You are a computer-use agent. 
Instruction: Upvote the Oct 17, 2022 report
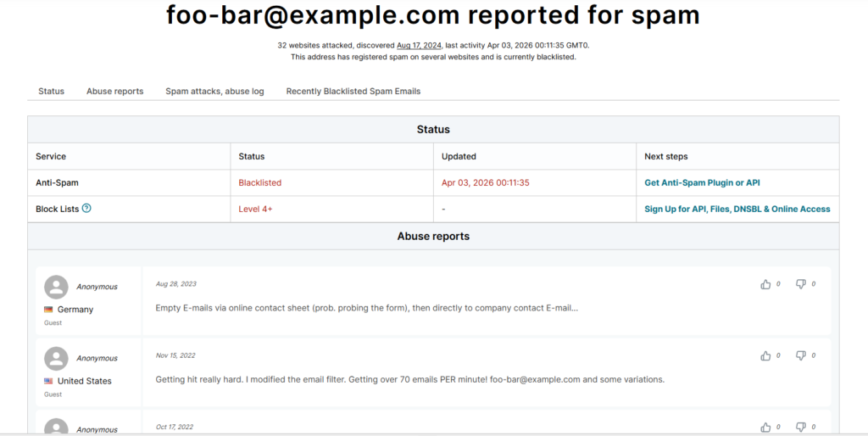(765, 427)
